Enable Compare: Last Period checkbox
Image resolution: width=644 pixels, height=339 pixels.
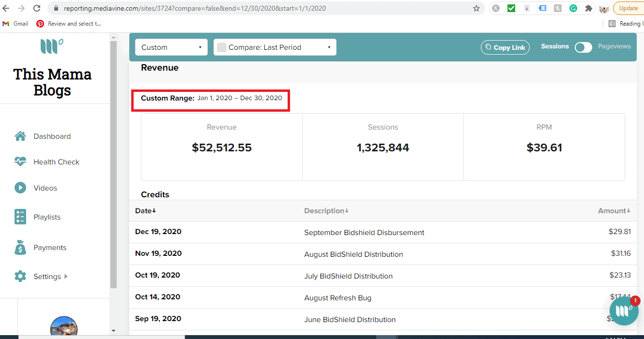coord(222,47)
